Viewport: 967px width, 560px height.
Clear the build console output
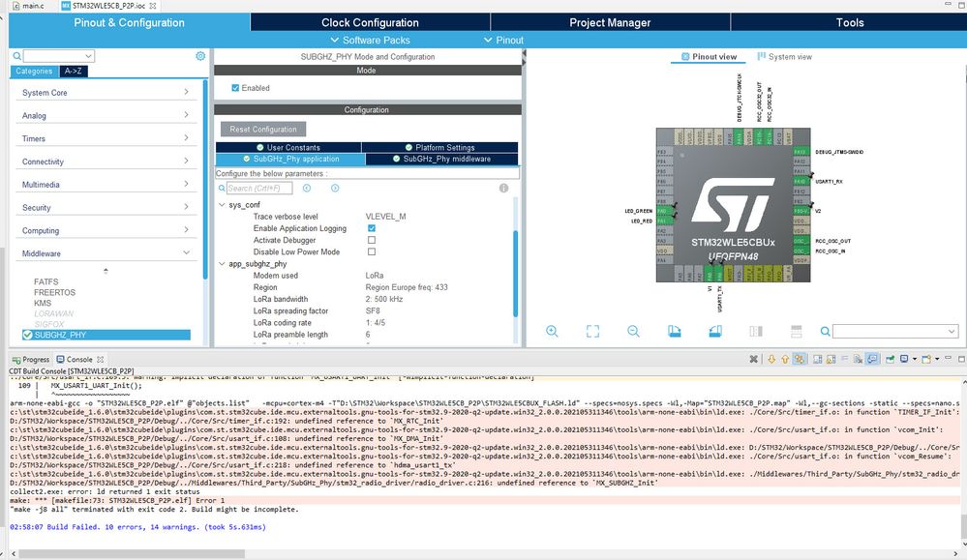(x=858, y=359)
